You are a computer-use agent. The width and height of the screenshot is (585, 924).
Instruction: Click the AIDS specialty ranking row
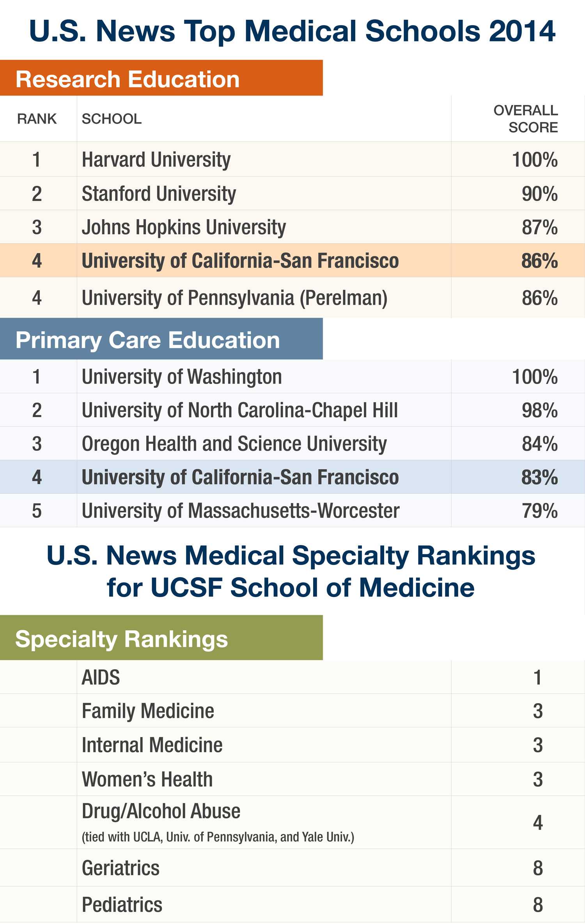101,677
